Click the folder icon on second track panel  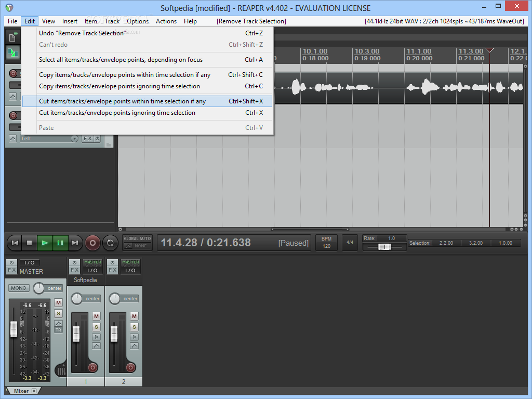pos(109,144)
